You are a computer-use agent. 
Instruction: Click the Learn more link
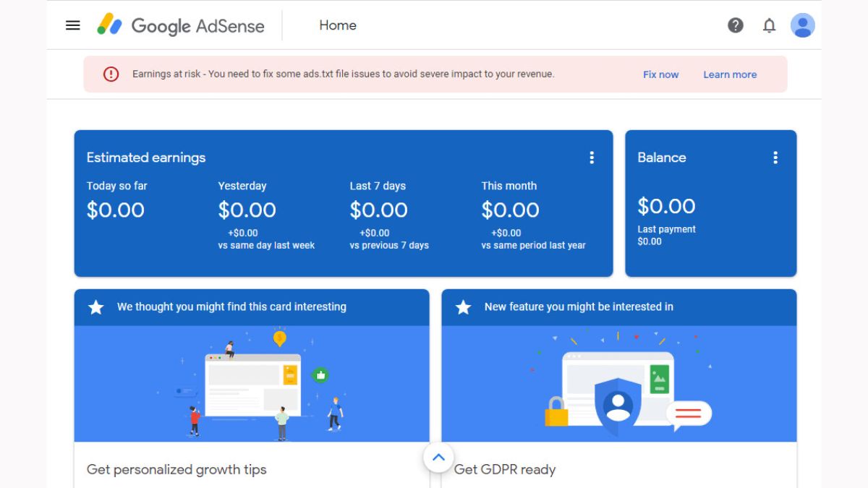(x=730, y=74)
